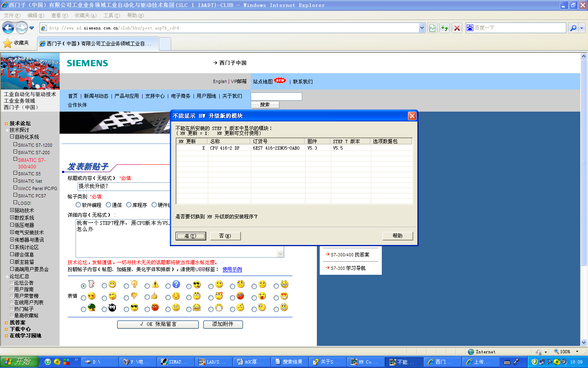Select the angry red face emoticon
This screenshot has width=588, height=368.
tap(155, 307)
